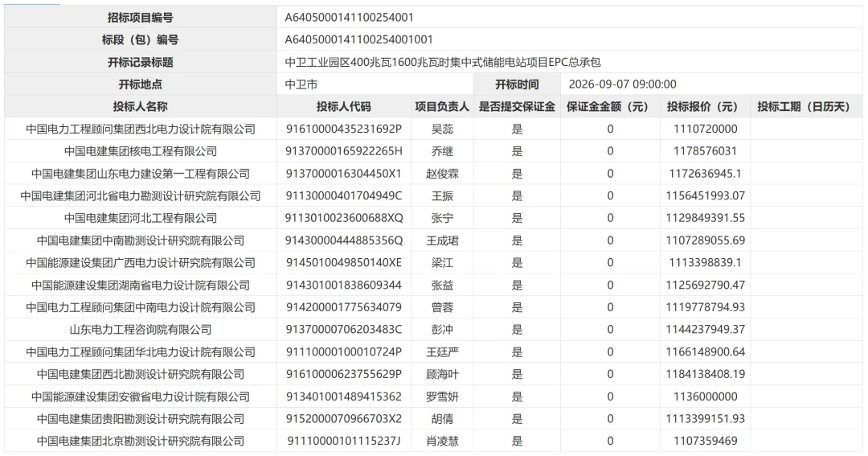Select section number A6405000141100254001001
The height and width of the screenshot is (456, 868).
[358, 39]
